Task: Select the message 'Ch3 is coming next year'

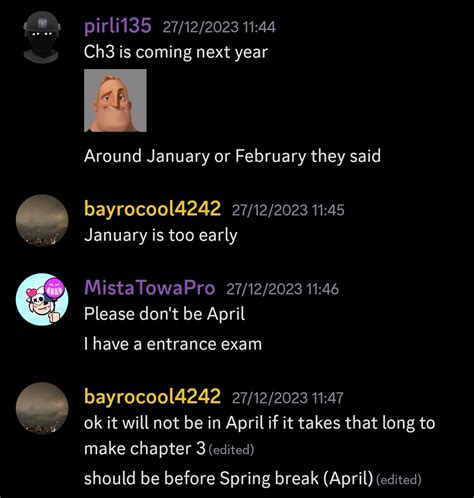Action: (x=176, y=52)
